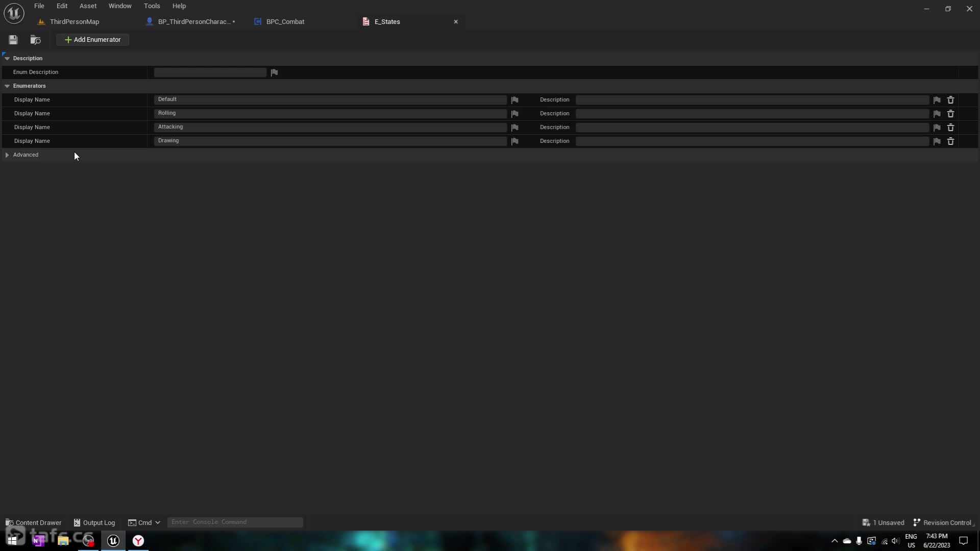Collapse the Enumerators section

pyautogui.click(x=7, y=86)
